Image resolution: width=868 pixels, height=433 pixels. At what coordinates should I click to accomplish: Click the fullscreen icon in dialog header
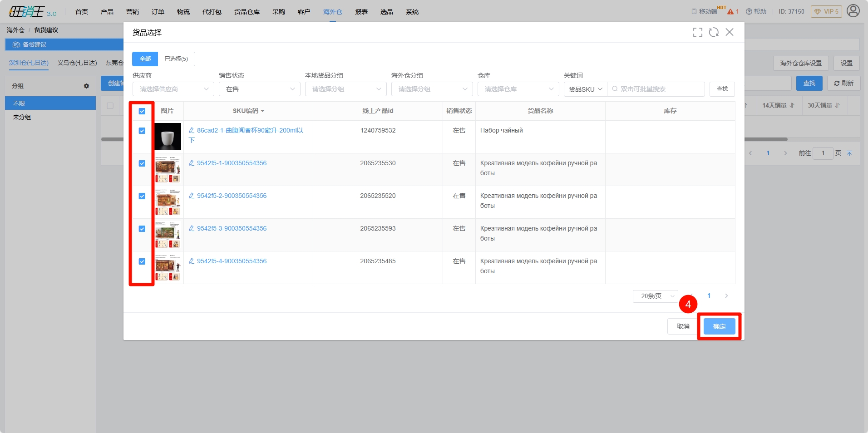click(x=697, y=32)
